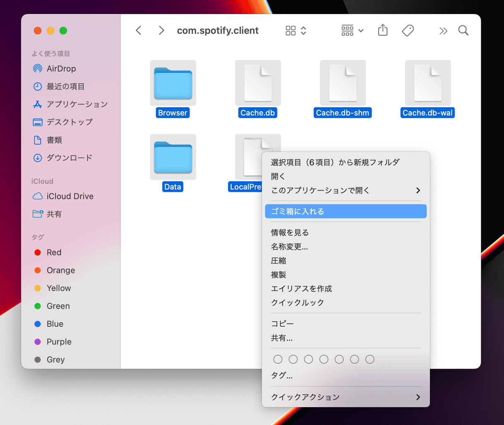Open the search magnifier icon

click(463, 30)
